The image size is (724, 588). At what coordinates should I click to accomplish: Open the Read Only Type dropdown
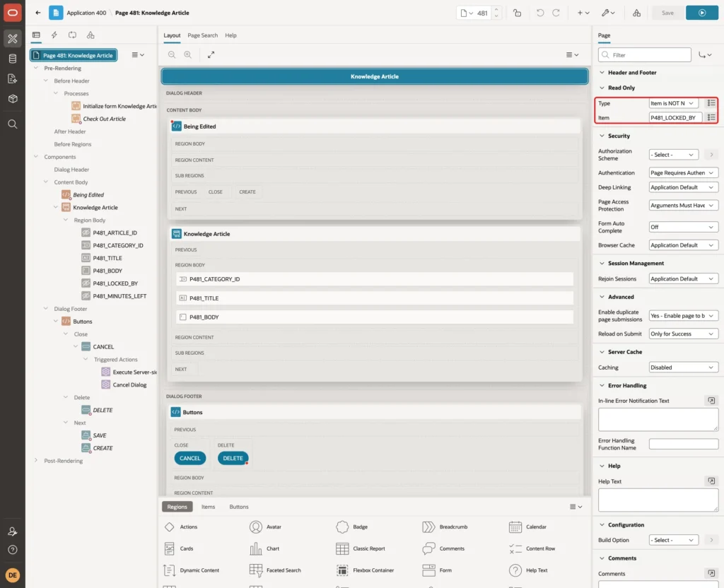coord(673,103)
